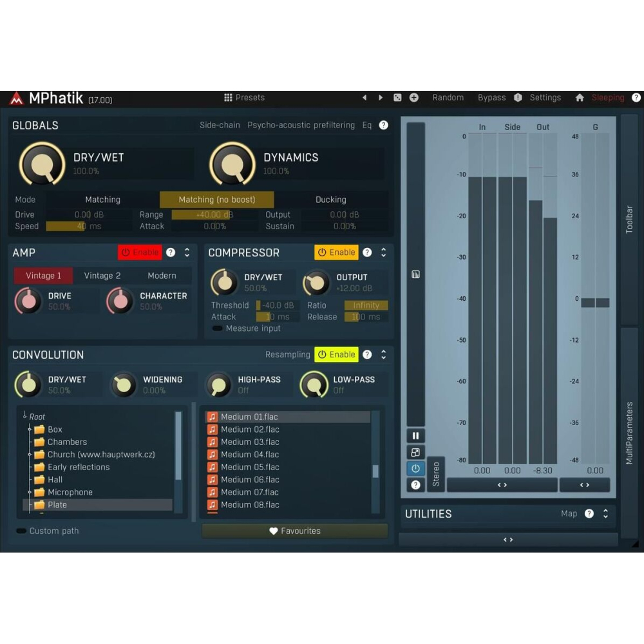The height and width of the screenshot is (644, 644).
Task: Expand the Church folder in tree
Action: [x=30, y=455]
